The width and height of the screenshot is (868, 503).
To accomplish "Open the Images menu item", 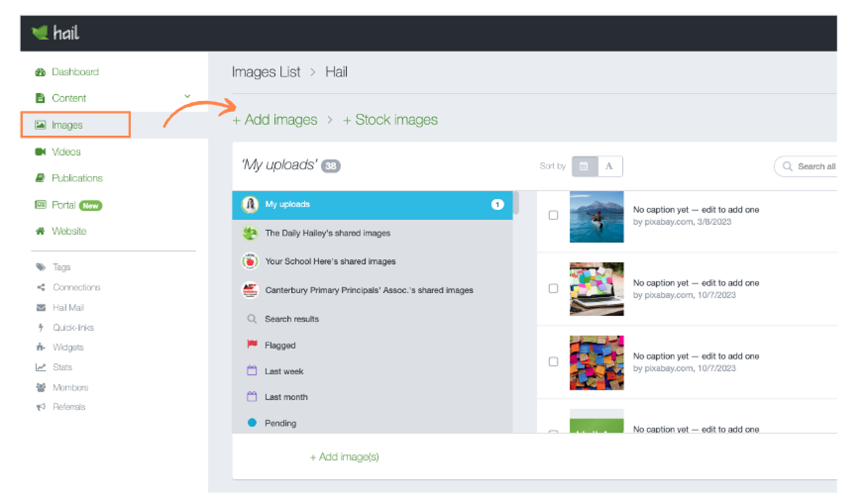I will coord(67,125).
